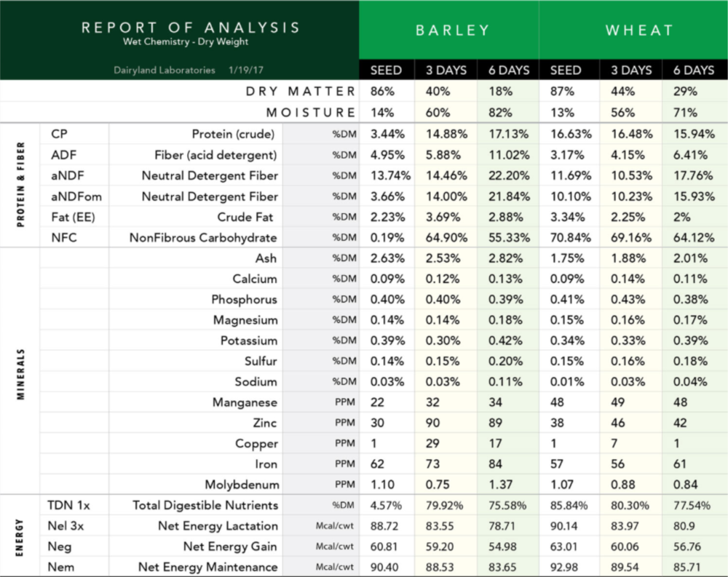Click the vertical MINERALS section label

[x=20, y=372]
